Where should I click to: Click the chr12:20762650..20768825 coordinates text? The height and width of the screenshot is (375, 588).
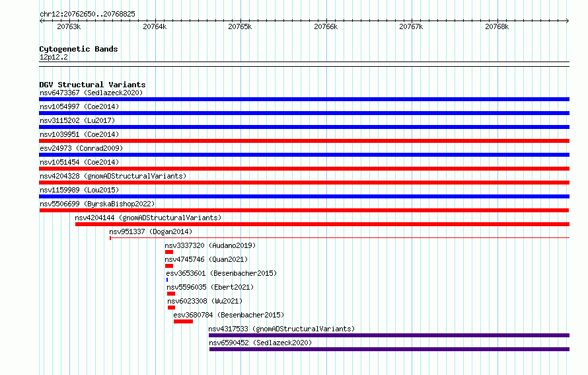tap(87, 14)
